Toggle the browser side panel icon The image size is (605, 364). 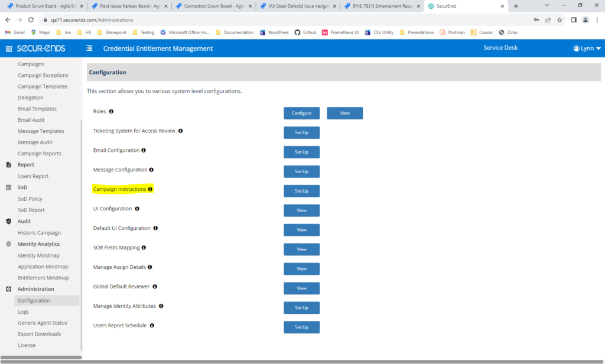click(x=574, y=19)
